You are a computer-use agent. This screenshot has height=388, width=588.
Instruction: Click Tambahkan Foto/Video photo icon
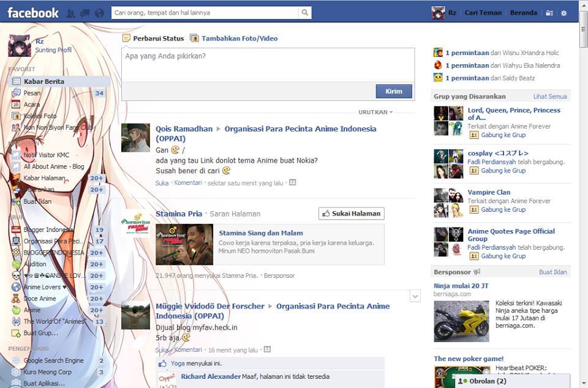tap(194, 38)
